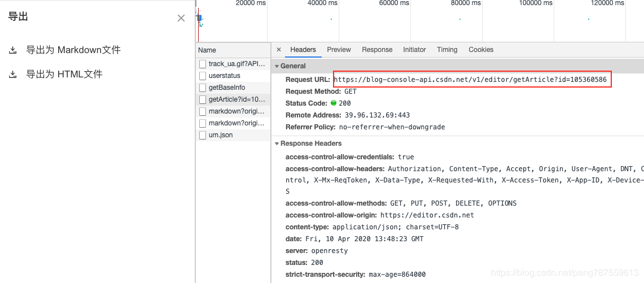Image resolution: width=644 pixels, height=283 pixels.
Task: Click the download icon beside 导出为 HTML文件
Action: click(13, 75)
